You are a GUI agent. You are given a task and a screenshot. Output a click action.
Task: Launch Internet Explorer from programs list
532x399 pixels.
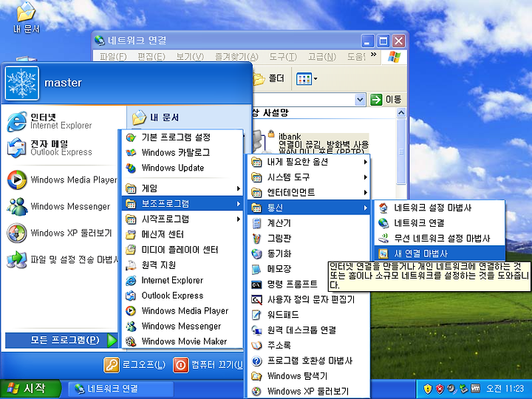point(183,280)
